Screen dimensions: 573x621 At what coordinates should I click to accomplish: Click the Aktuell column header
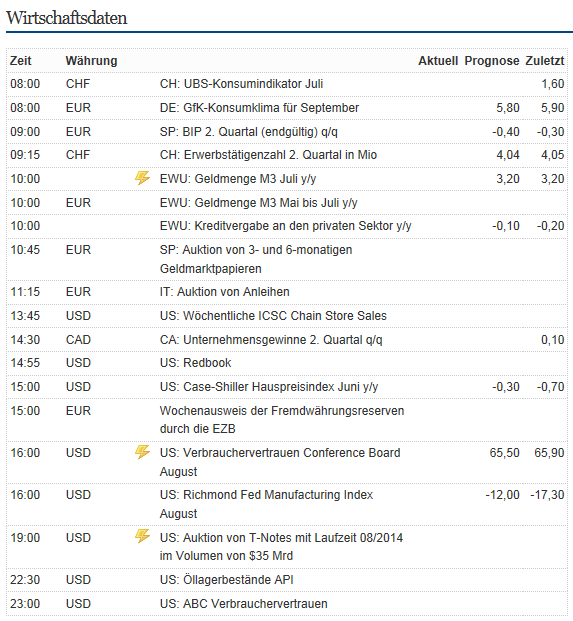pos(438,61)
